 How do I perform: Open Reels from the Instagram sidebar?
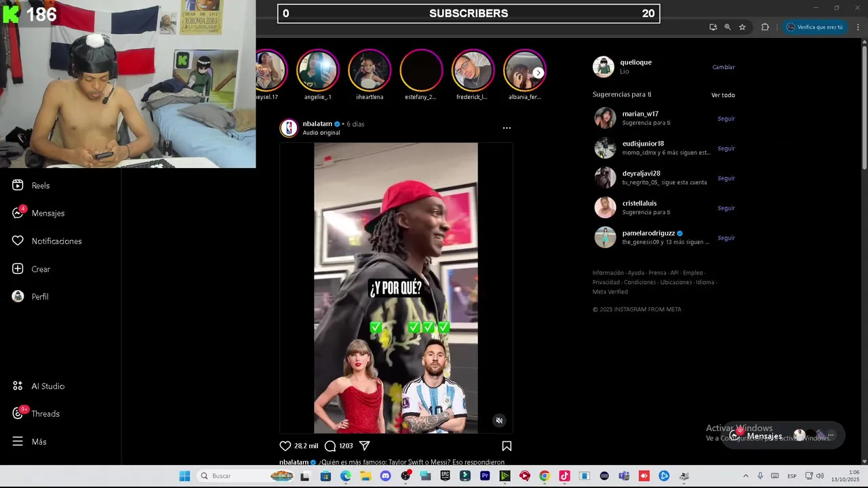(x=31, y=186)
